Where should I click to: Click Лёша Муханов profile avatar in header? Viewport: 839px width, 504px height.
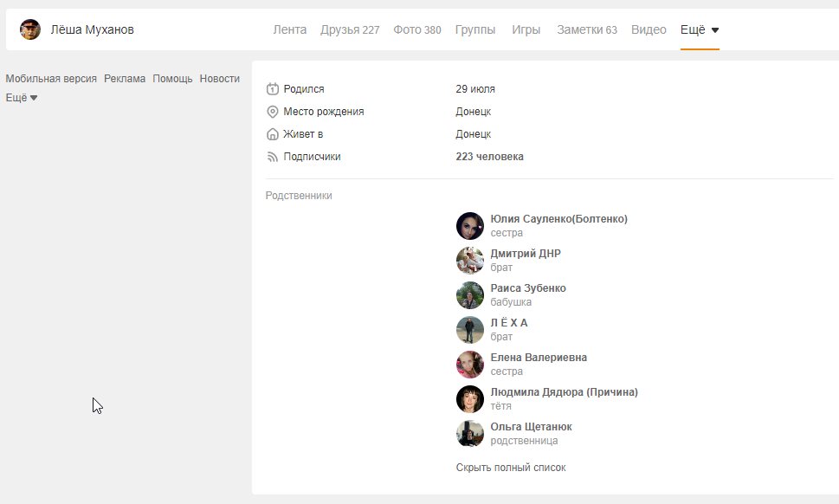coord(30,29)
